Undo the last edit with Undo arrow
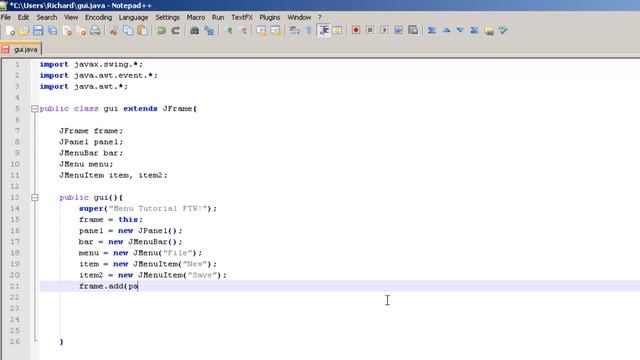Screen dimensions: 640x360 point(162,31)
